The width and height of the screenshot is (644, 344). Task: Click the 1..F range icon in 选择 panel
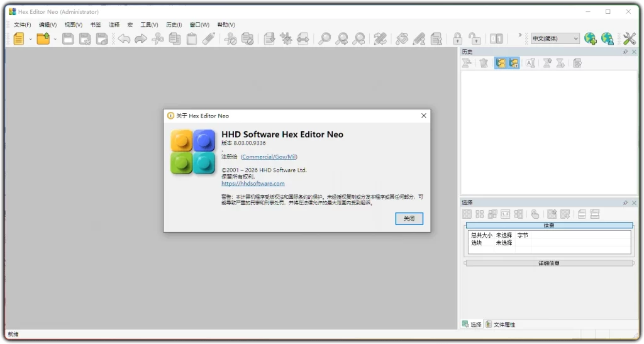coord(505,214)
